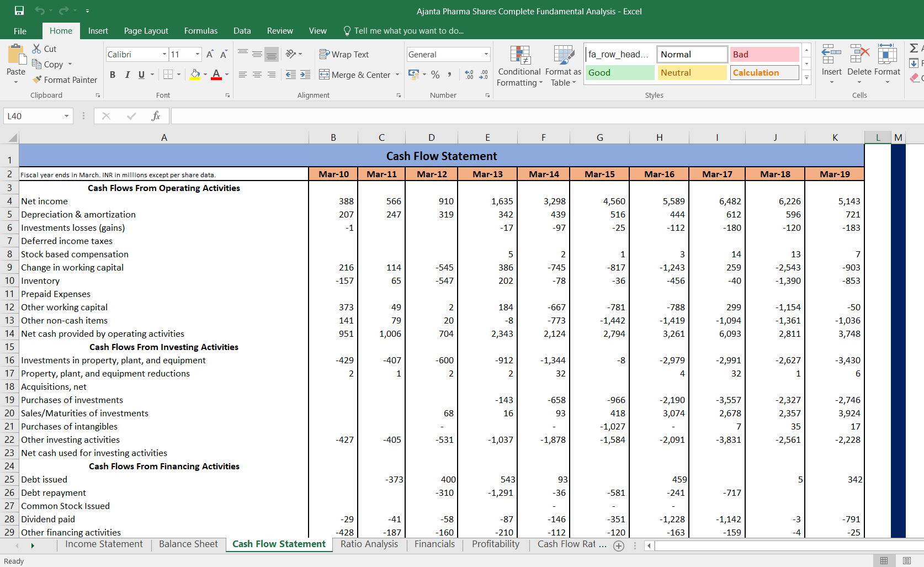Expand the cell Styles gallery

tap(807, 77)
